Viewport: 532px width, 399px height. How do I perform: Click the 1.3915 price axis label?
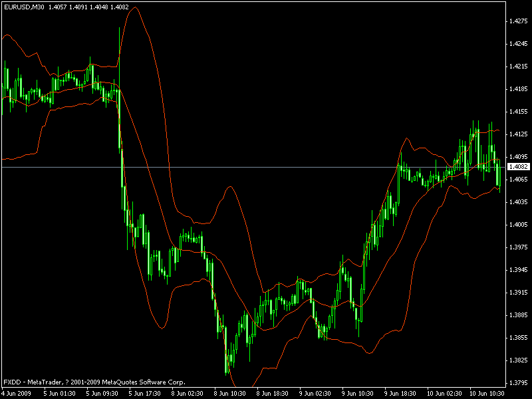pyautogui.click(x=519, y=292)
